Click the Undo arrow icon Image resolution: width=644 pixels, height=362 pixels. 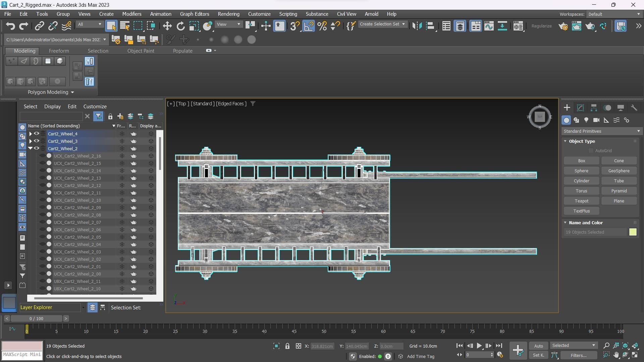pyautogui.click(x=10, y=26)
